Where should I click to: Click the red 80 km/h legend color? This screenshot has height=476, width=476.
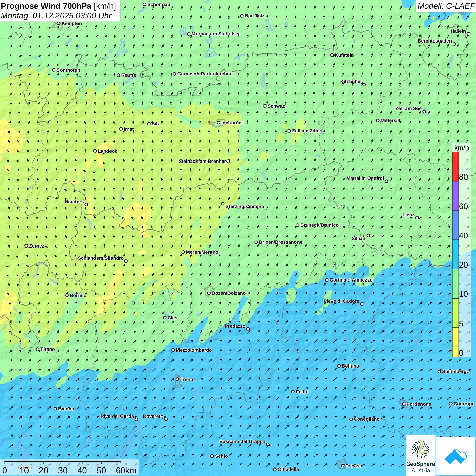[x=455, y=166]
